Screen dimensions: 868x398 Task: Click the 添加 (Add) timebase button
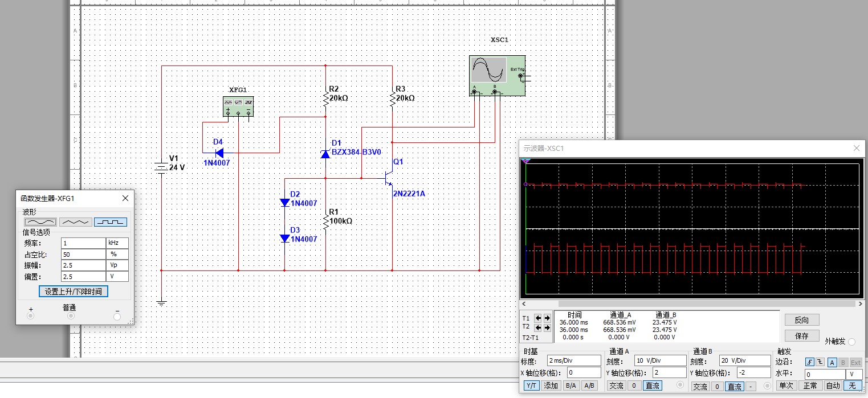(x=551, y=385)
